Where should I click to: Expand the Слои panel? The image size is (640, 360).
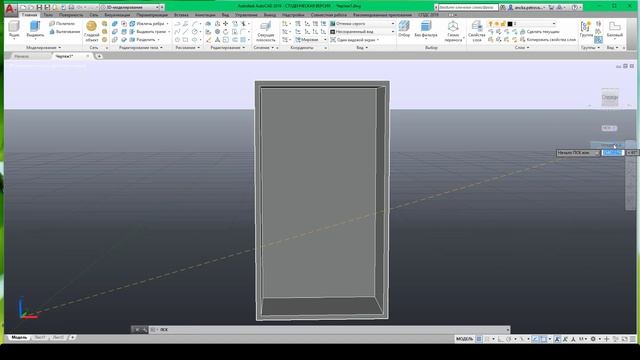522,48
